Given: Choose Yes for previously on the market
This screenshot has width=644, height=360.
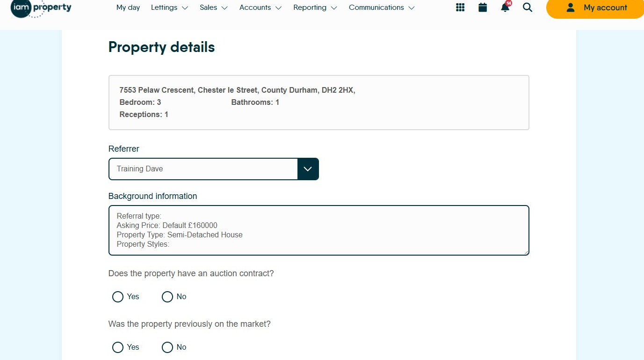Looking at the screenshot, I should click(x=118, y=347).
